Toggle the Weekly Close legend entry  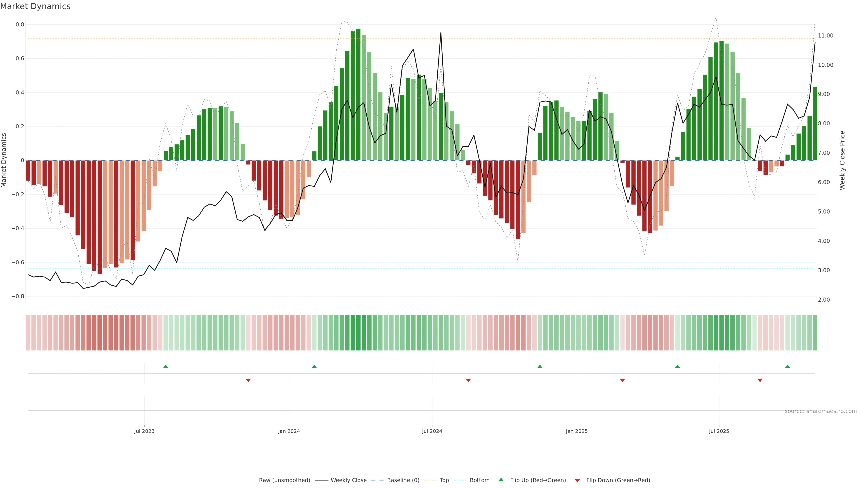coord(348,480)
